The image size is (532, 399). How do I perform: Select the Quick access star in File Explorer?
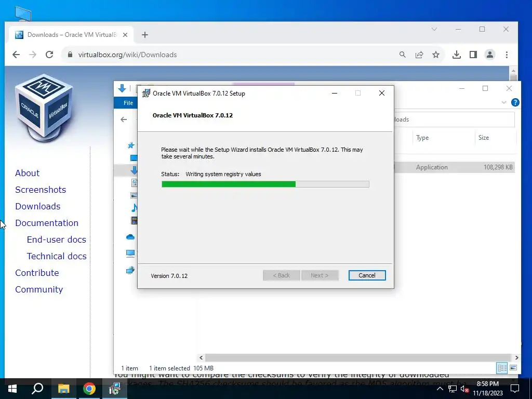(131, 145)
